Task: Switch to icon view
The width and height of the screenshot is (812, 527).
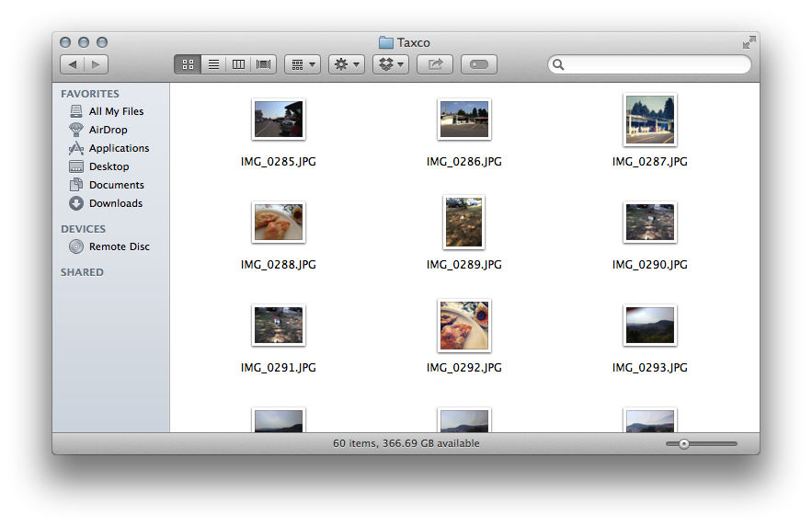Action: pos(188,64)
